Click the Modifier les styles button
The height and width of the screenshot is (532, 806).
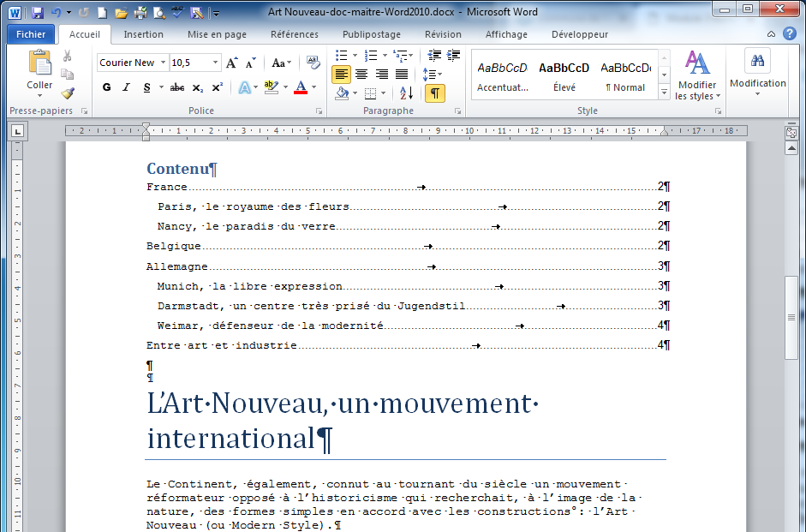pyautogui.click(x=697, y=75)
